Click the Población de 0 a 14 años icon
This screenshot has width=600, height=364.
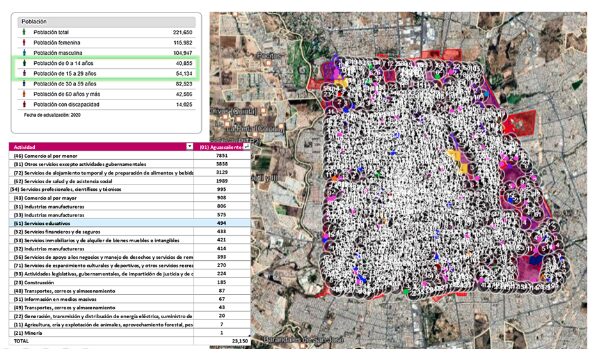click(24, 63)
